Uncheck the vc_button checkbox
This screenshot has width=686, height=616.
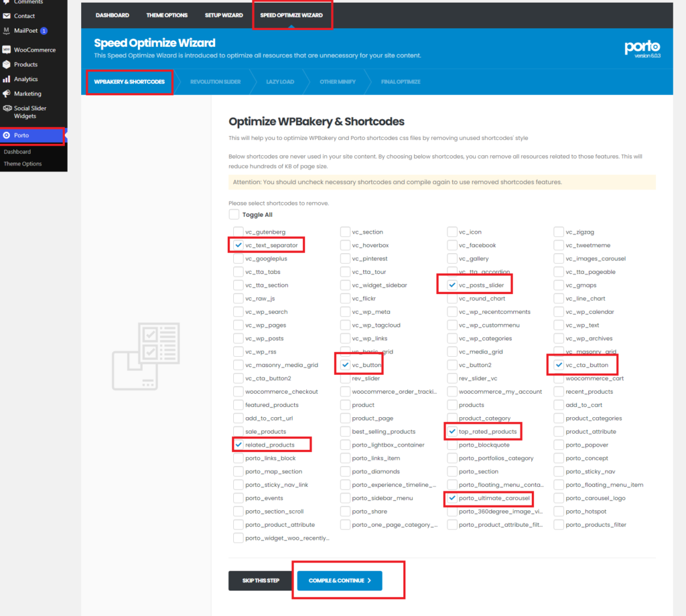[345, 365]
